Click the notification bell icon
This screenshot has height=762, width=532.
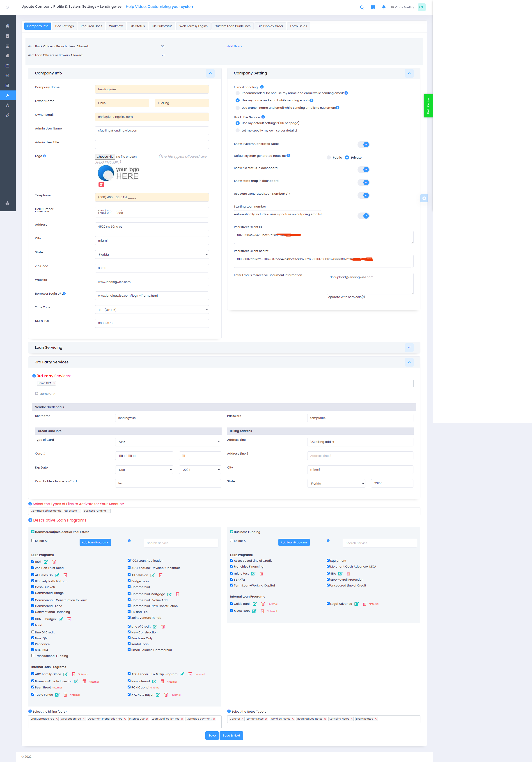pyautogui.click(x=383, y=7)
